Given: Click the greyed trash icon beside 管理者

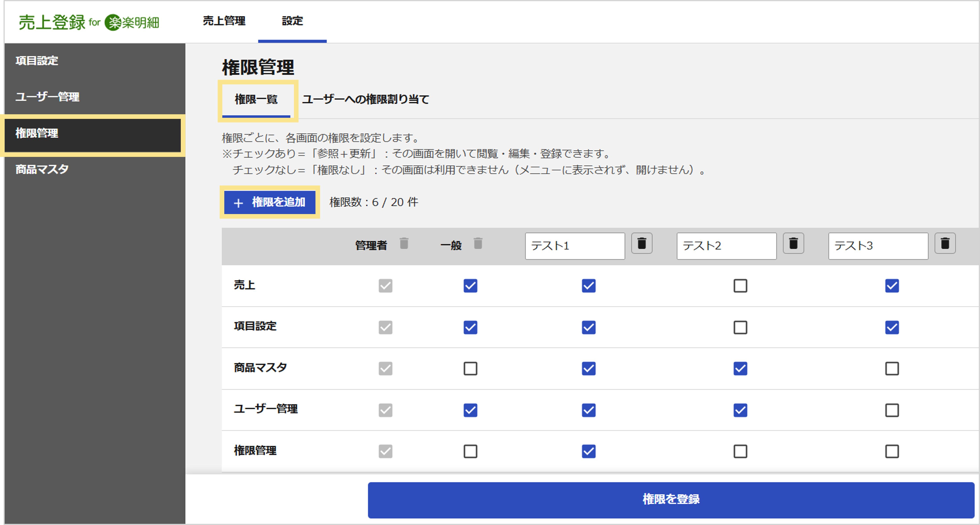Looking at the screenshot, I should (x=404, y=243).
